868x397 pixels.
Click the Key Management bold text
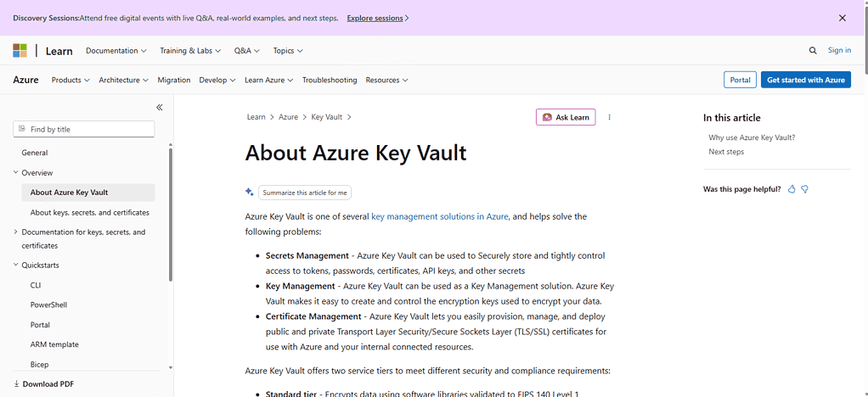tap(300, 287)
